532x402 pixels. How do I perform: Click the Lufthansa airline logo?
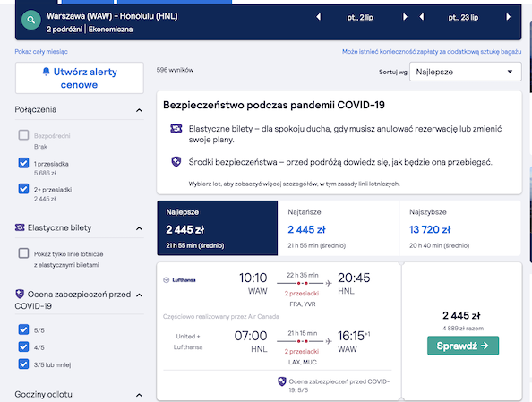point(179,280)
